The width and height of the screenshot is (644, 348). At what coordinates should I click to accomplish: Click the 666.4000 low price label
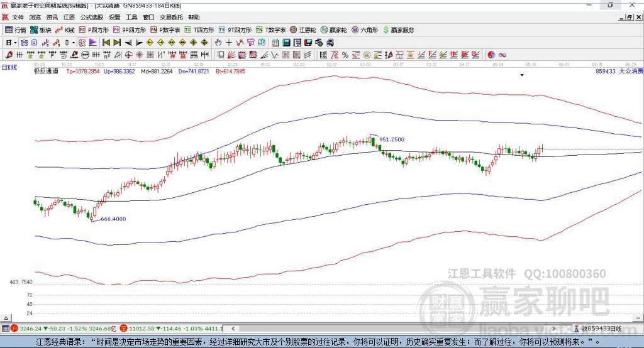tap(113, 219)
